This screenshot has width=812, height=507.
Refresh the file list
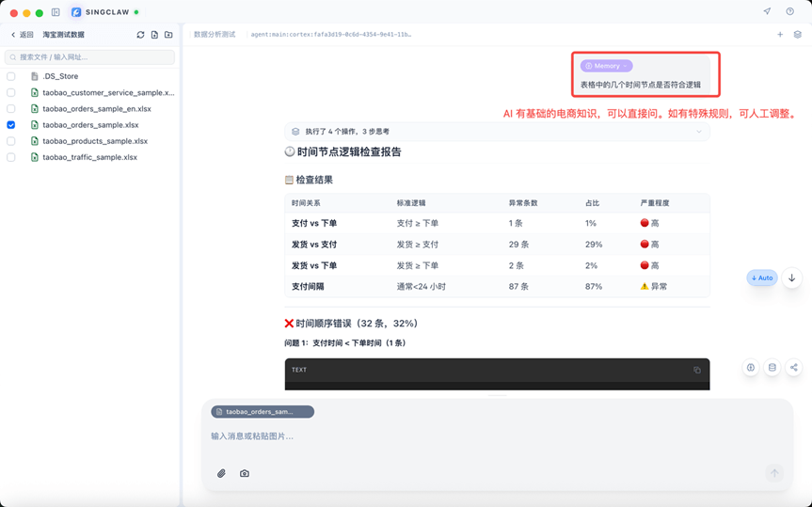click(x=140, y=35)
